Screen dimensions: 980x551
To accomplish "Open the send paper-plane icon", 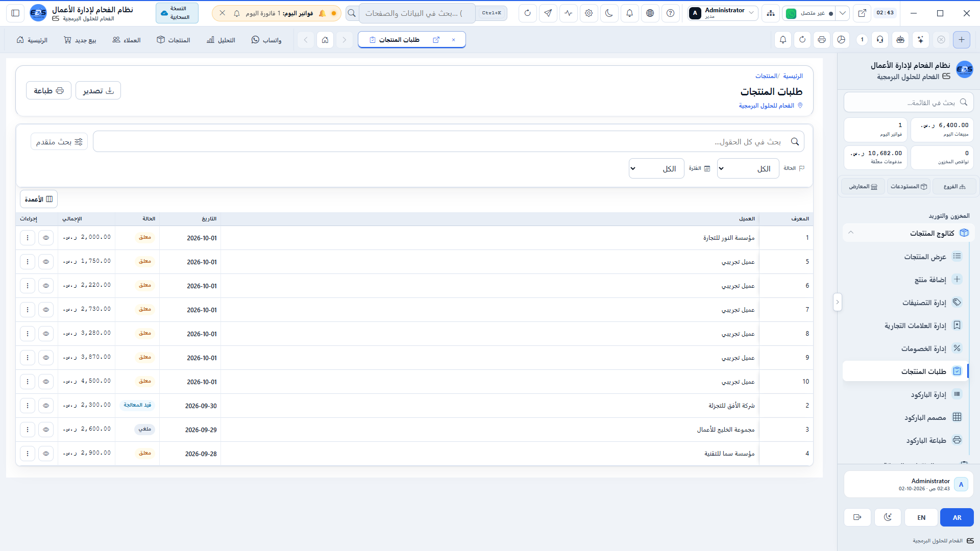I will (x=548, y=13).
